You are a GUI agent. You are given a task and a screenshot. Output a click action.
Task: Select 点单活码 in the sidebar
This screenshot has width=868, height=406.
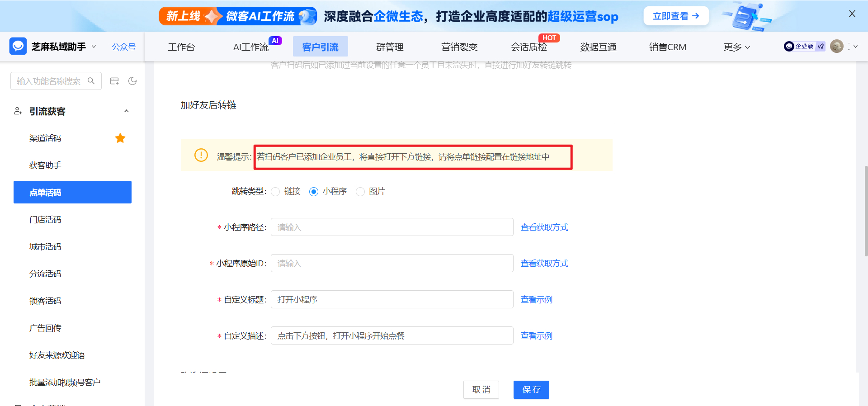72,192
